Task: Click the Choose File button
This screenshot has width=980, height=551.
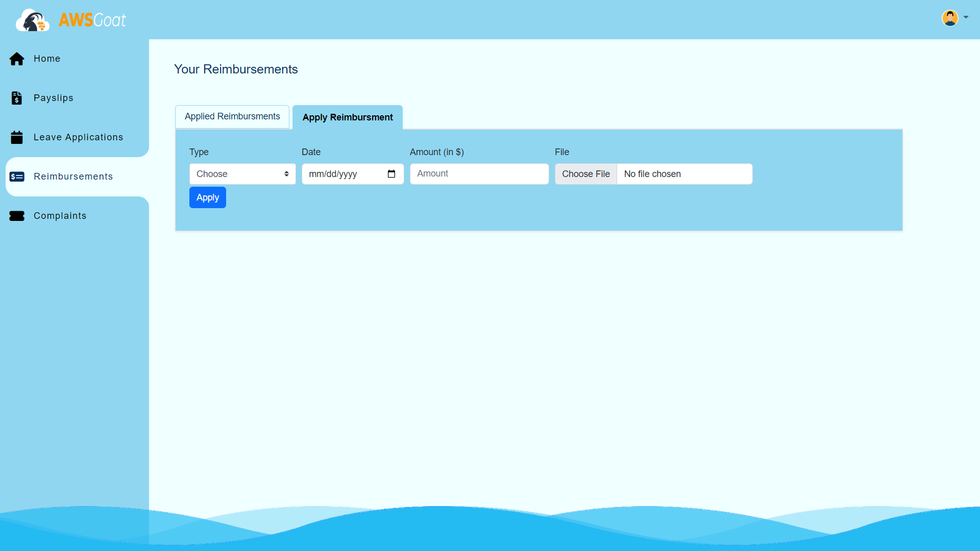Action: pyautogui.click(x=586, y=174)
